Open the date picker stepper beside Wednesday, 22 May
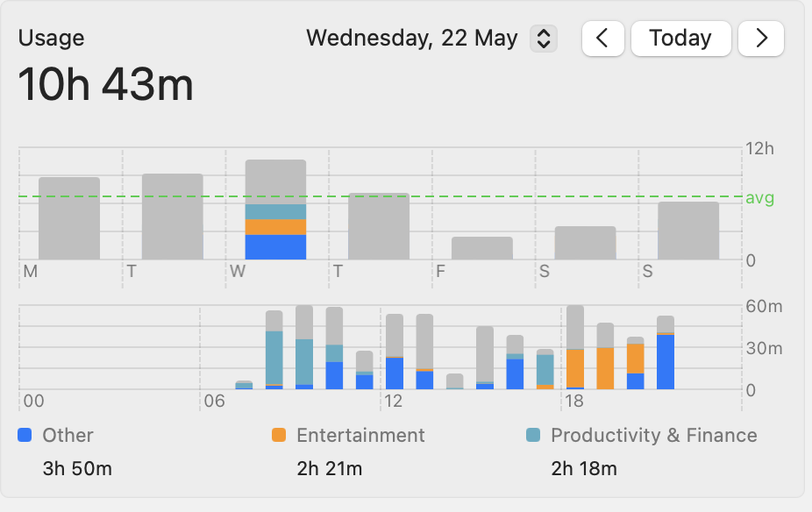Viewport: 812px width, 512px height. click(544, 39)
